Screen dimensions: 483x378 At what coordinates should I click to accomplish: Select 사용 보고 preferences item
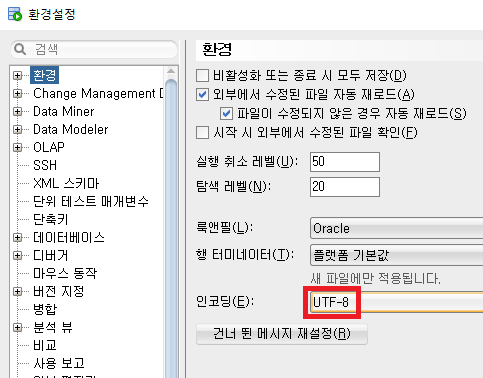click(x=59, y=363)
